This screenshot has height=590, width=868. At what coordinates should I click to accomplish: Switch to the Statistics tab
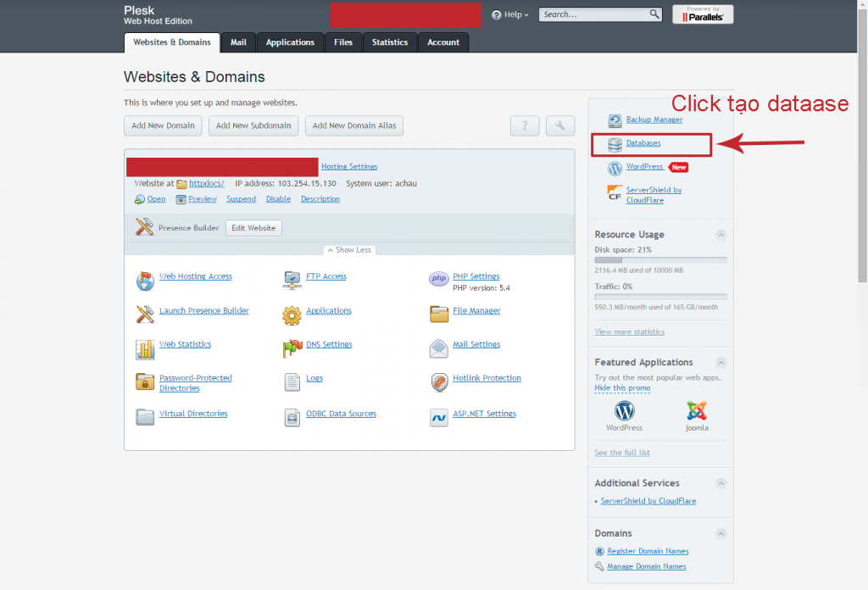coord(390,42)
